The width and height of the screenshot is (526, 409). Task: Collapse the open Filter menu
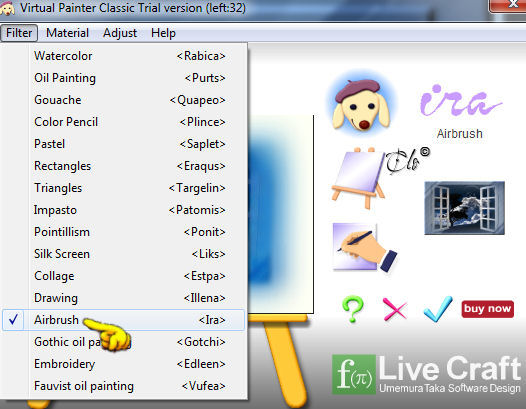[19, 33]
